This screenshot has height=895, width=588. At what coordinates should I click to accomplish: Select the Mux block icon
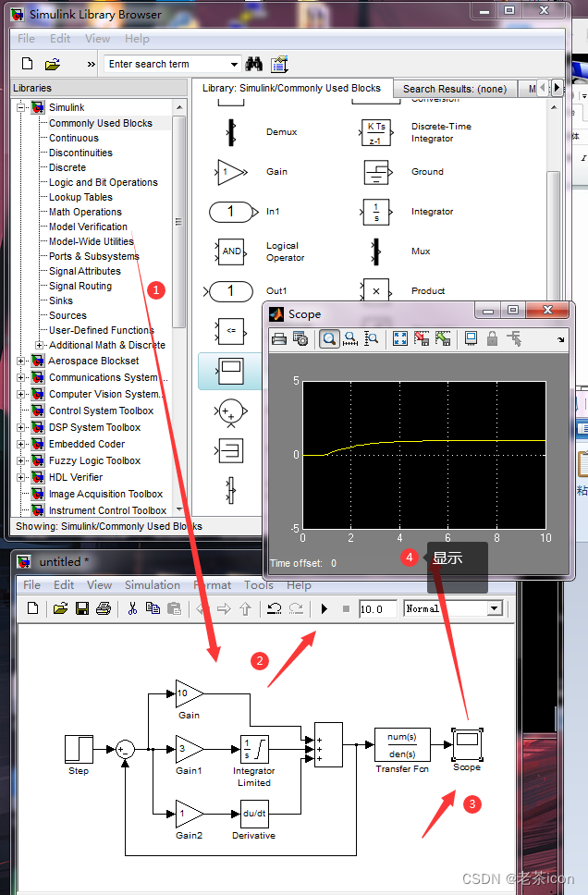click(375, 251)
